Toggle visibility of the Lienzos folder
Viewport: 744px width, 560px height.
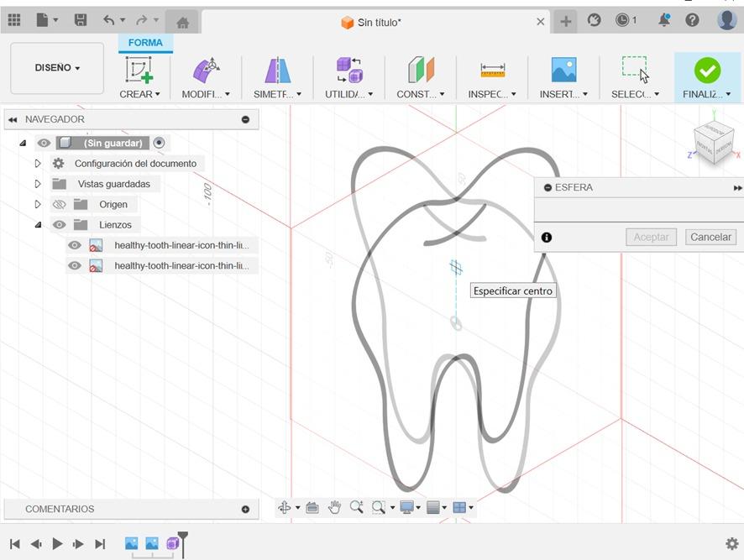click(x=59, y=225)
